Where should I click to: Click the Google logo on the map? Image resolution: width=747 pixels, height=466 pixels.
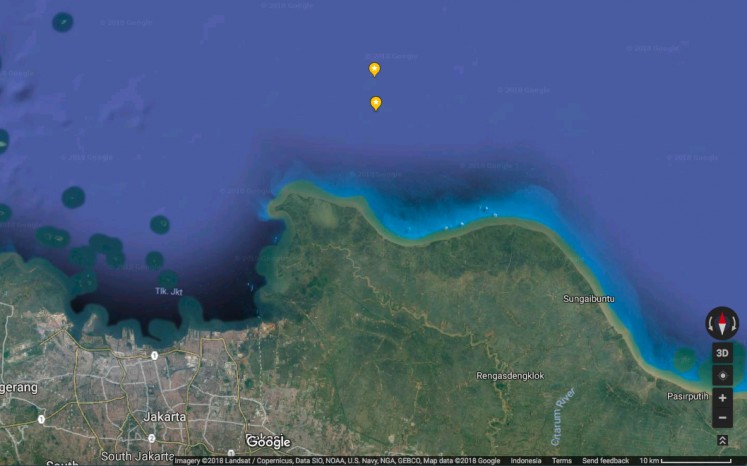click(268, 442)
